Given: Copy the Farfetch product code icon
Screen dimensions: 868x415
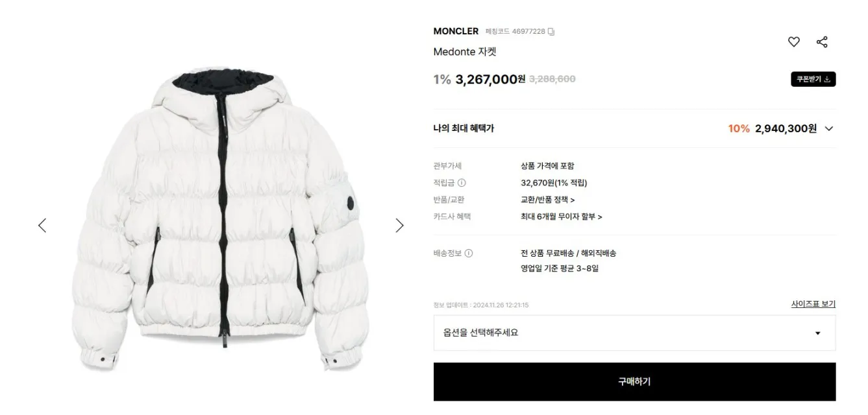Looking at the screenshot, I should (551, 31).
